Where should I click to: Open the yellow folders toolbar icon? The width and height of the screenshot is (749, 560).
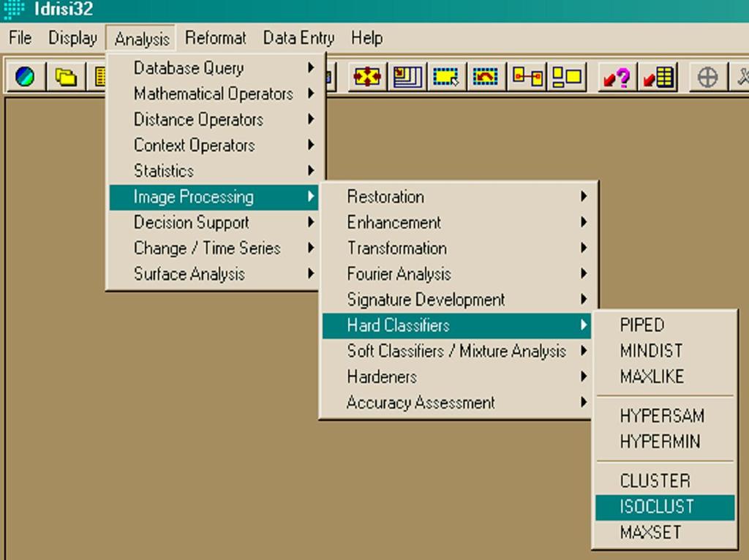coord(66,76)
